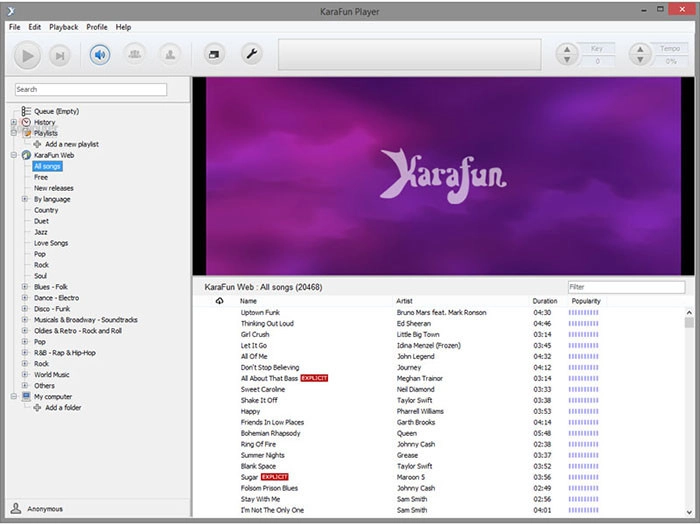Toggle the single singer voice icon

click(170, 55)
